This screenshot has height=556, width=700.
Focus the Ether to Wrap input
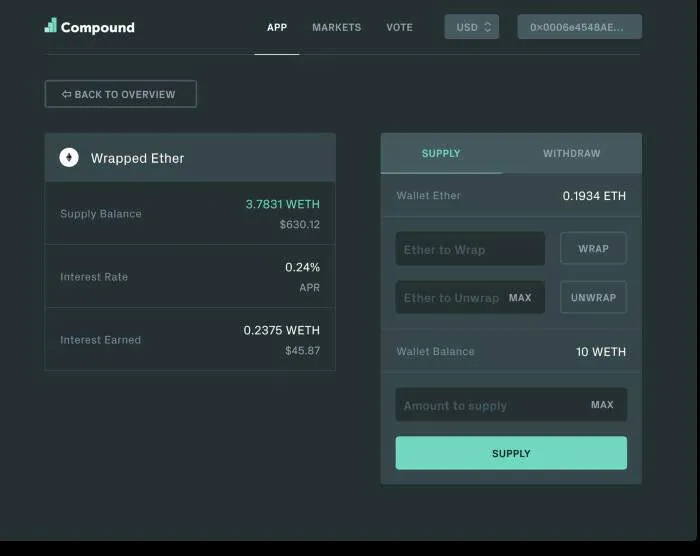point(470,249)
